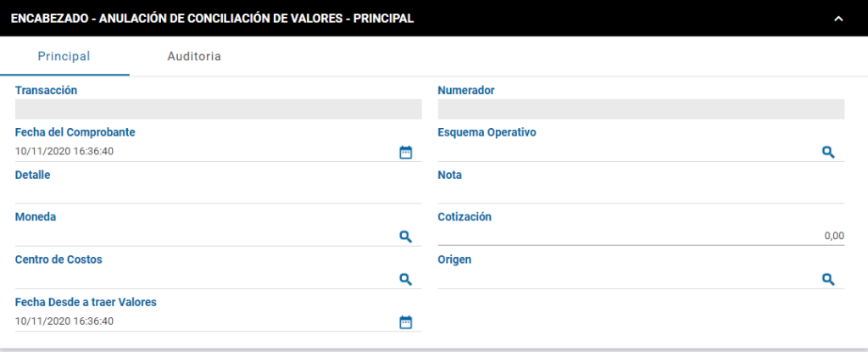This screenshot has height=352, width=868.
Task: Click the Numerador gray field
Action: 641,109
